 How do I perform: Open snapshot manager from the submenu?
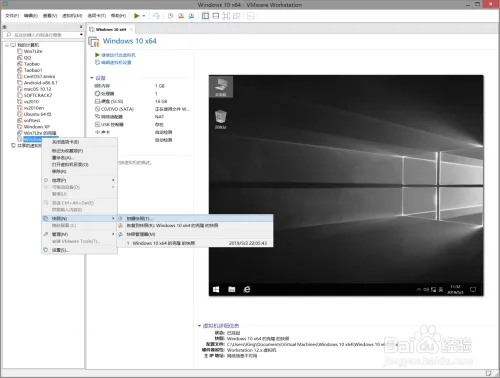(195, 234)
